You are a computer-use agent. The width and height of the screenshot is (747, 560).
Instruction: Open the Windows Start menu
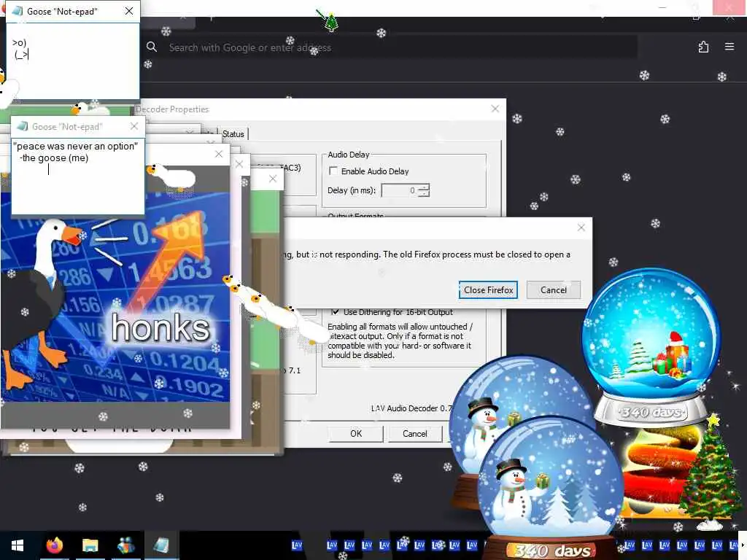[x=18, y=545]
